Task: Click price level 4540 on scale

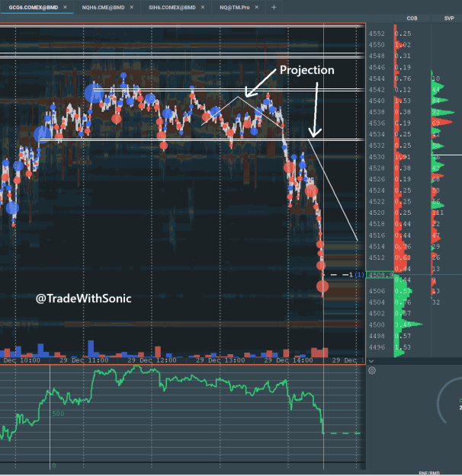Action: coord(377,101)
